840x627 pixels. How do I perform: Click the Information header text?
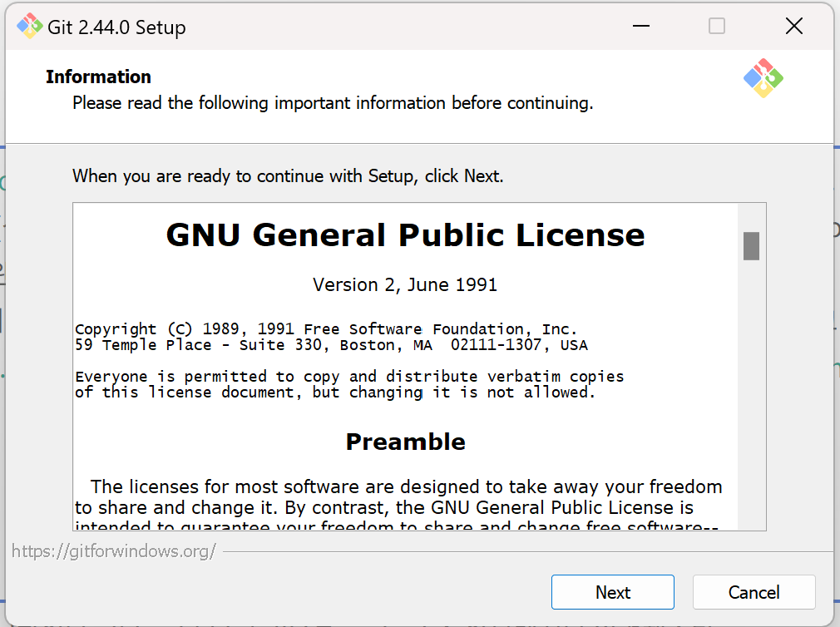(x=99, y=77)
